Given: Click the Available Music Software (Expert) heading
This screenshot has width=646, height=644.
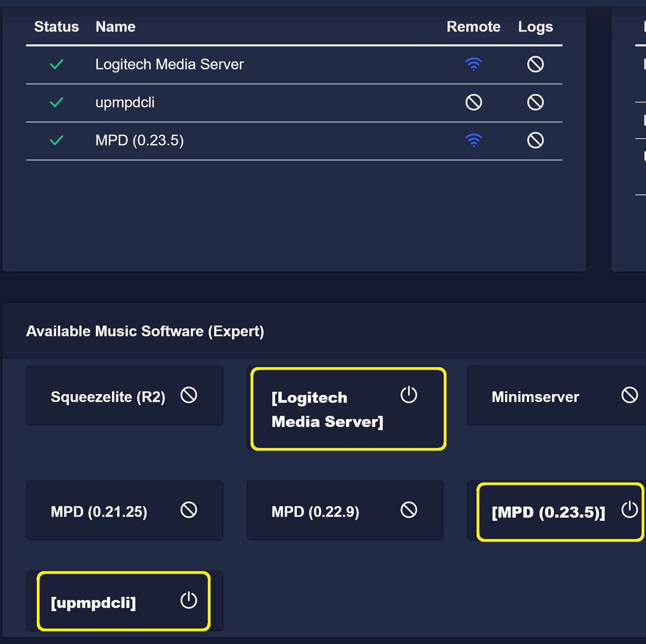Looking at the screenshot, I should pyautogui.click(x=145, y=331).
